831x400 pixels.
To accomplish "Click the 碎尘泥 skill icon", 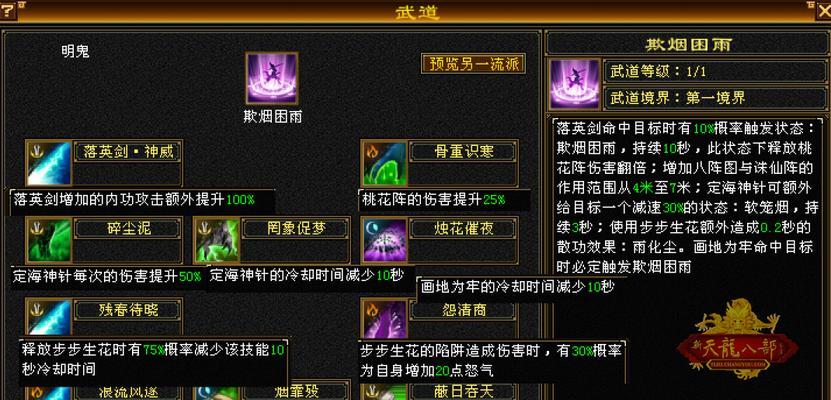I will 49,240.
